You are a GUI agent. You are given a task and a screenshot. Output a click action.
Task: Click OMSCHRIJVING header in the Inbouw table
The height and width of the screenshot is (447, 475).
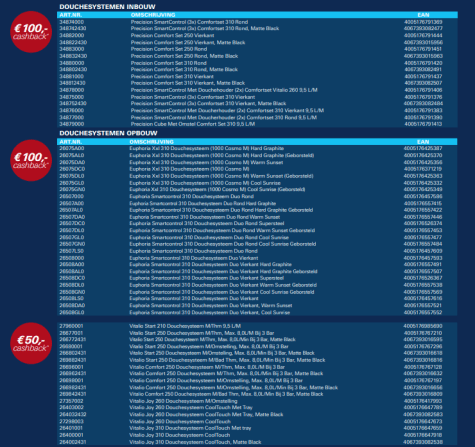coord(153,15)
